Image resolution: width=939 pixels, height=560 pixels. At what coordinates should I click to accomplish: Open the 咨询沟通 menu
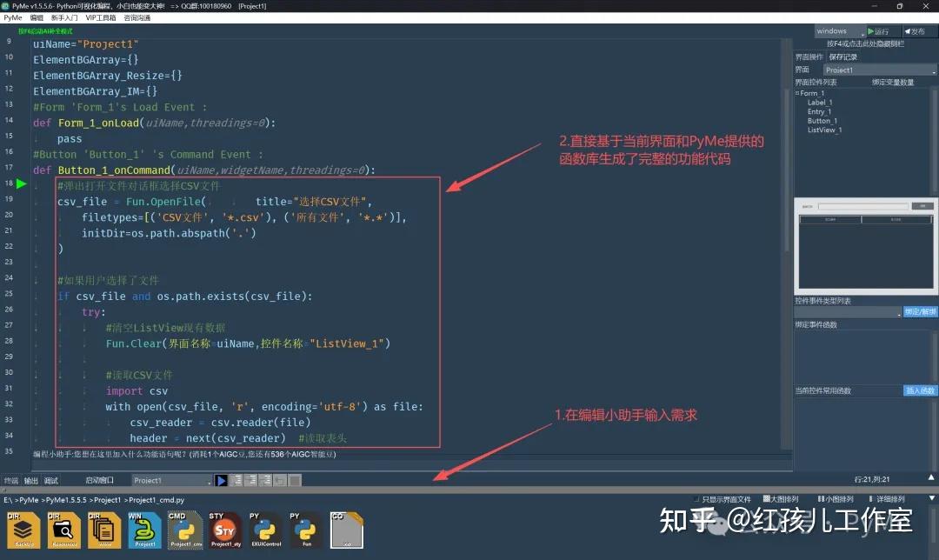137,18
